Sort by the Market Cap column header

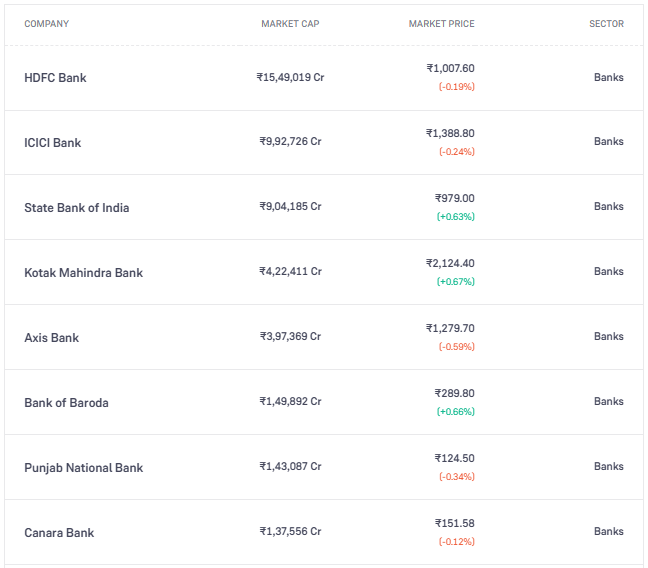(290, 24)
